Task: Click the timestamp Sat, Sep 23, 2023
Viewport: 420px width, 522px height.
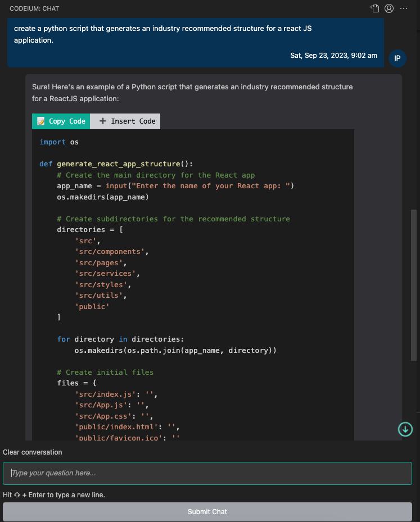Action: 334,56
